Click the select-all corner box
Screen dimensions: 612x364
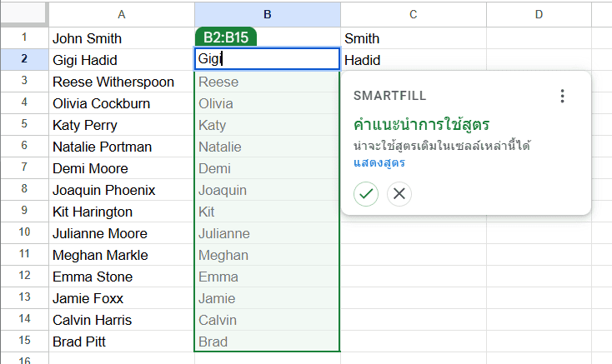pos(23,14)
